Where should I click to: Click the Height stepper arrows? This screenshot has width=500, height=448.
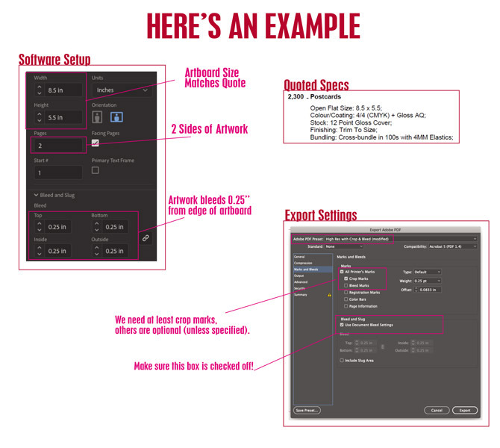coord(40,117)
